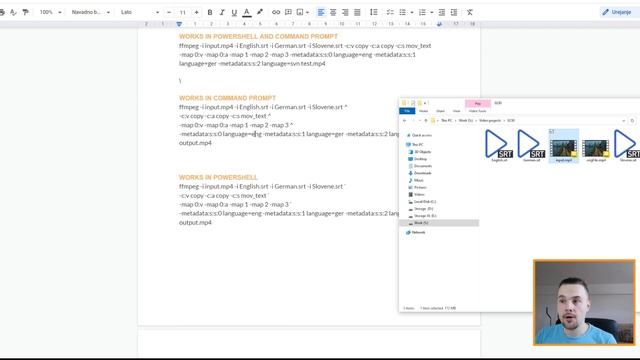Align text left

[x=321, y=12]
